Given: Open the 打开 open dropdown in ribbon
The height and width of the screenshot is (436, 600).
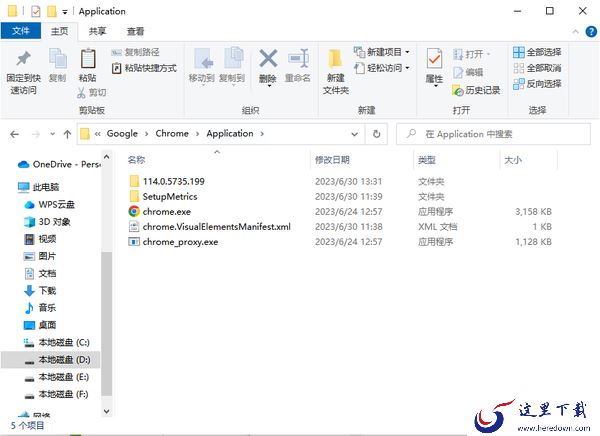Looking at the screenshot, I should coord(489,54).
